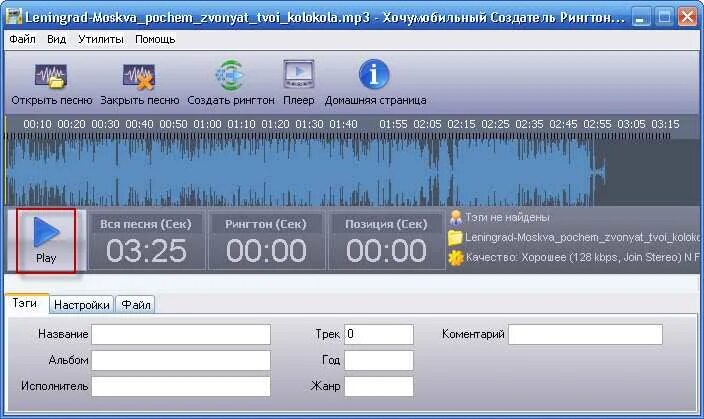
Task: Click the Качество: Хорошее (128 kbps) text
Action: click(x=582, y=257)
